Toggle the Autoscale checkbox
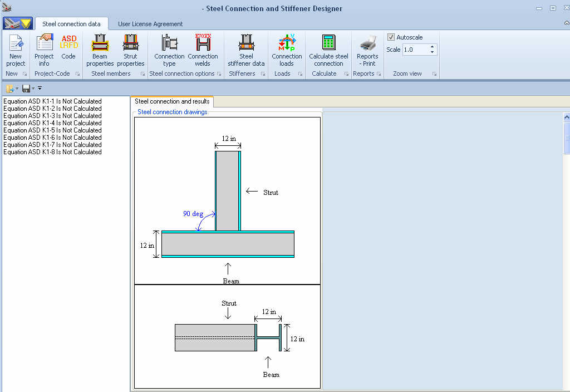This screenshot has width=570, height=392. (x=391, y=37)
